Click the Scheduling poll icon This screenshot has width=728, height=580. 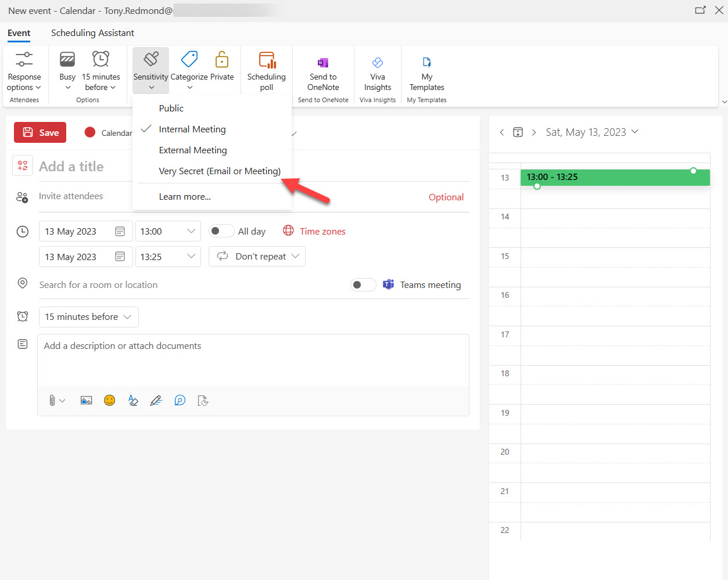coord(267,61)
